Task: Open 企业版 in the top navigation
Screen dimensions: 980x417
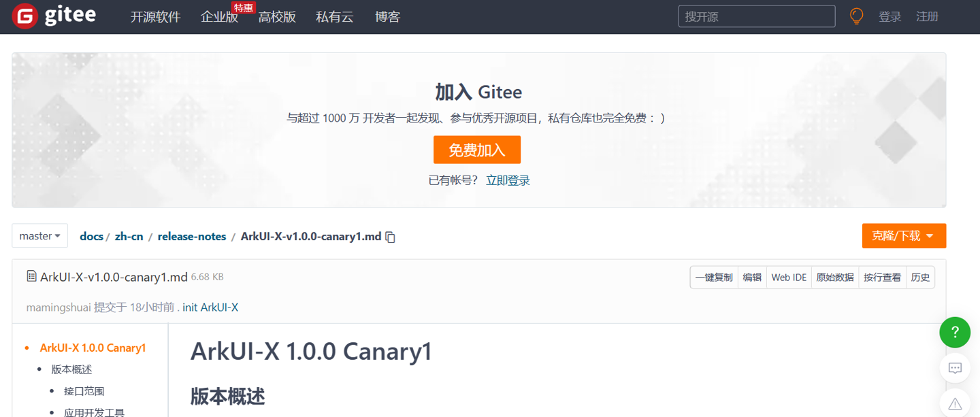Action: (x=219, y=17)
